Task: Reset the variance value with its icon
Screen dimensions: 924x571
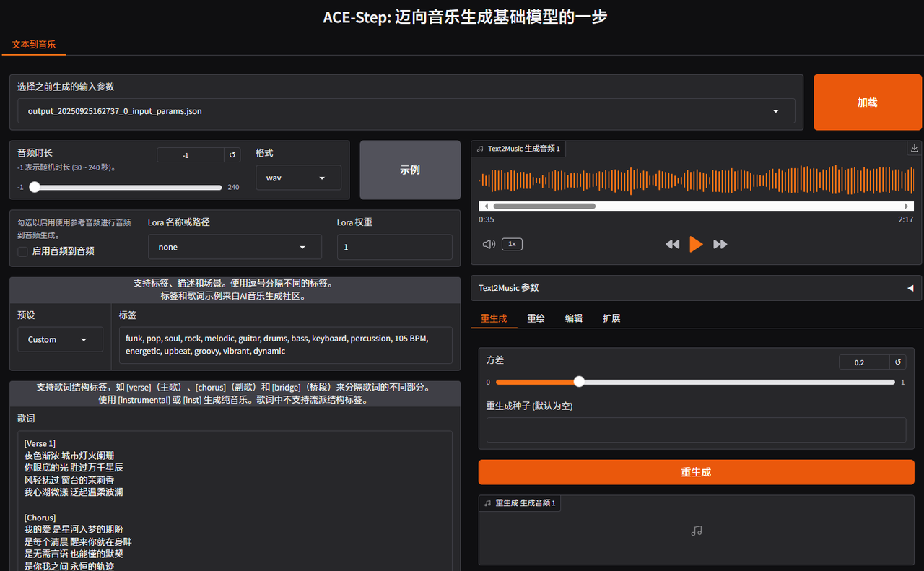Action: coord(898,362)
